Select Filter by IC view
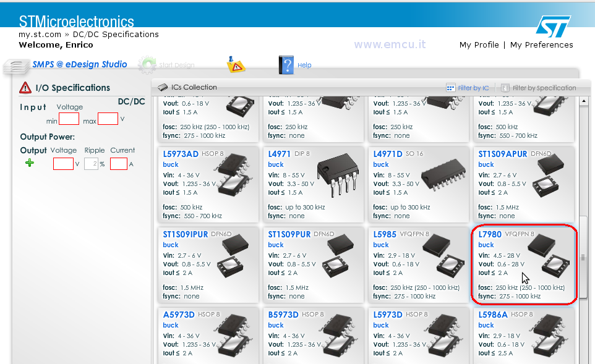595x364 pixels. pyautogui.click(x=473, y=88)
